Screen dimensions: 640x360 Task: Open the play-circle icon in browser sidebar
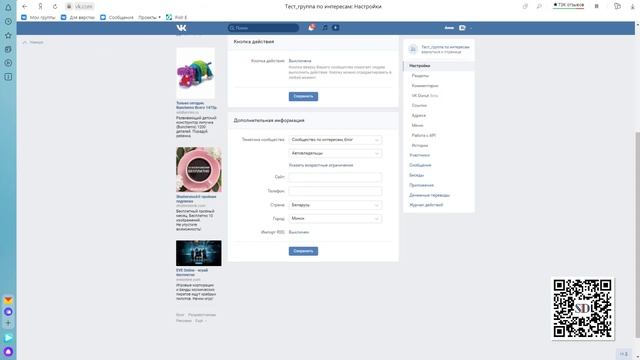click(8, 63)
